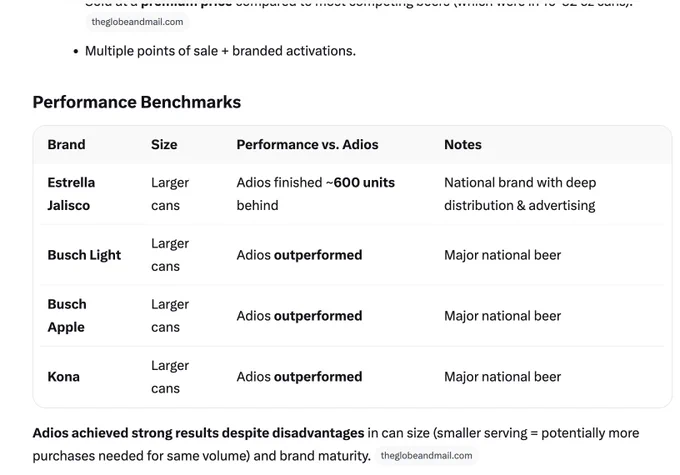Click Larger cans in the Kona row
680x475 pixels.
[170, 377]
